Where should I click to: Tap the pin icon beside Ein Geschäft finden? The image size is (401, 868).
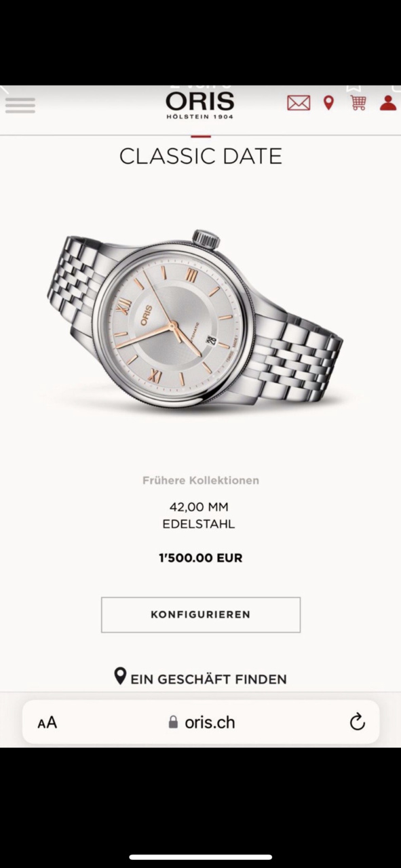point(120,676)
